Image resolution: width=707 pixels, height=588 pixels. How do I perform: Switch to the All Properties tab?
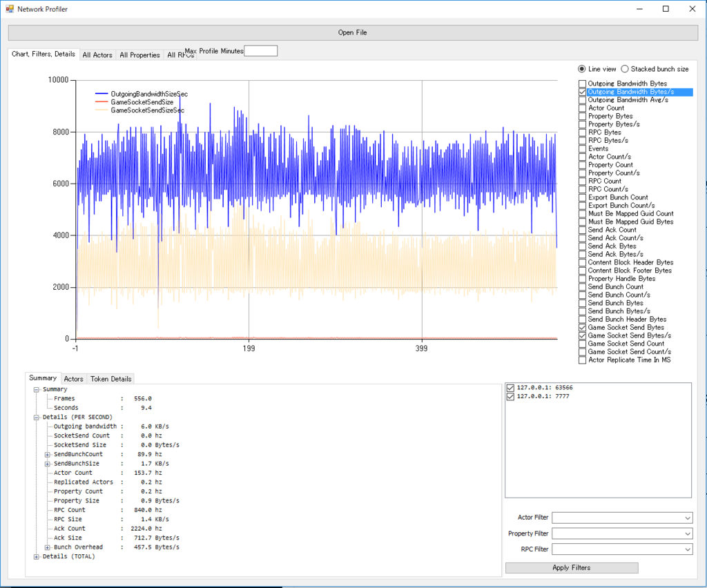[x=139, y=55]
